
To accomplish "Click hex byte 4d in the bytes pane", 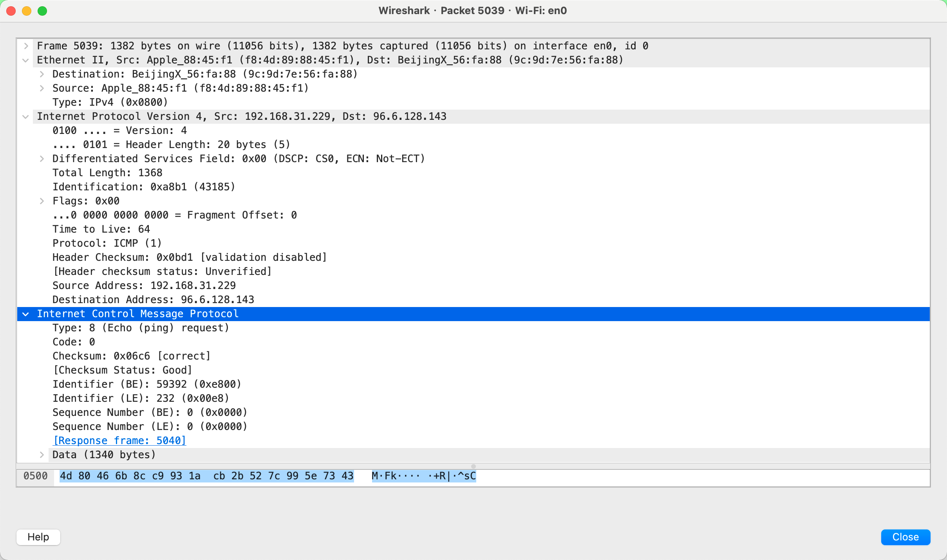I will [x=66, y=476].
